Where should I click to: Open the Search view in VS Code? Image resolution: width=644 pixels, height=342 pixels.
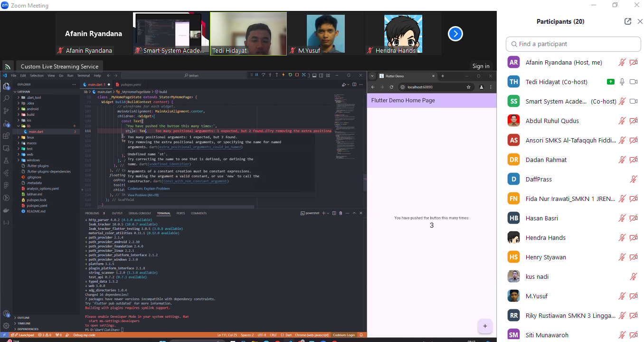[6, 98]
